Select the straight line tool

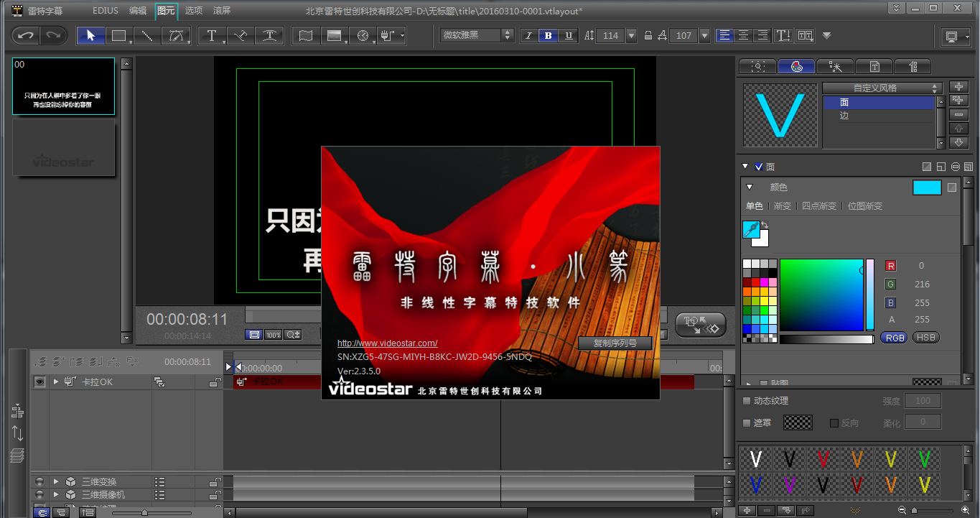click(146, 35)
